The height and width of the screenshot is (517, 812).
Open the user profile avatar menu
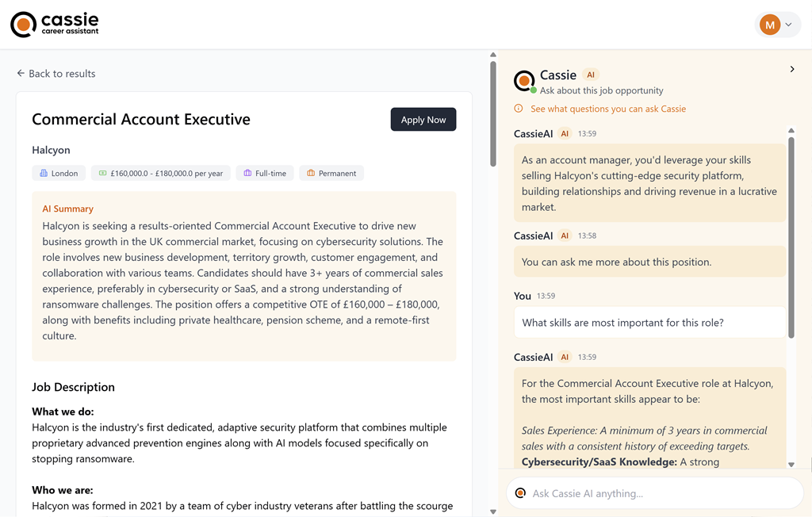pos(777,25)
